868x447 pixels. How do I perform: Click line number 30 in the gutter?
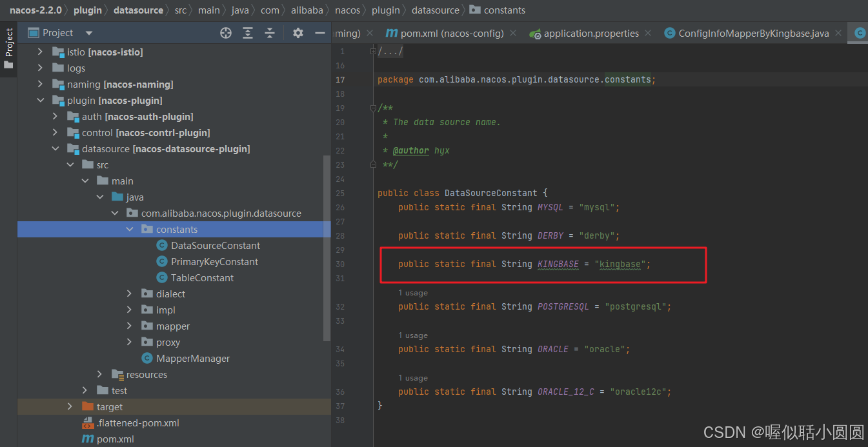[340, 264]
